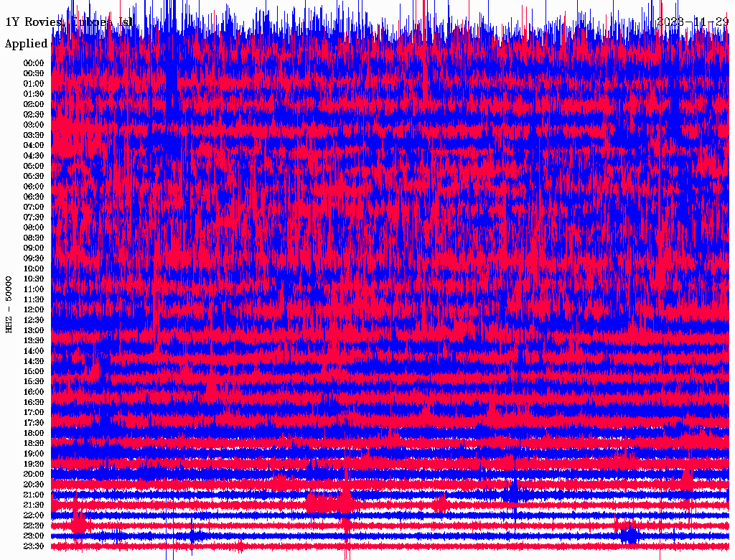Select the 19:30 time label
This screenshot has height=560, width=735.
pos(34,465)
